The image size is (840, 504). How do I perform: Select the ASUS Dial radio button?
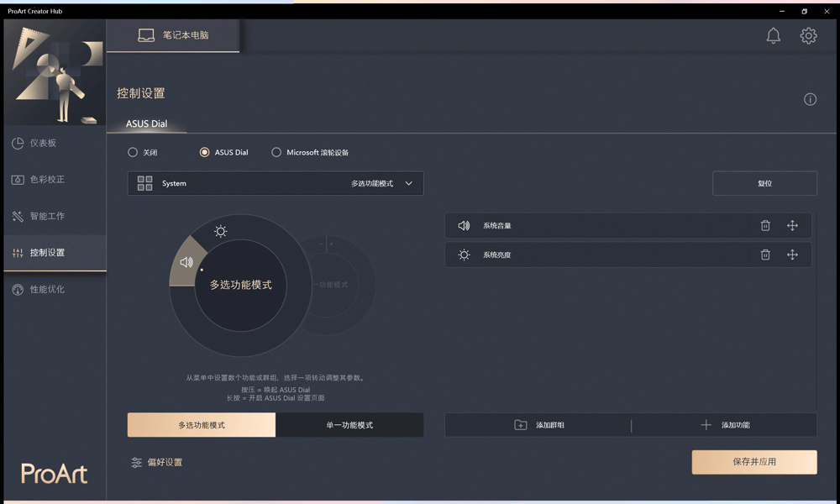pos(204,152)
